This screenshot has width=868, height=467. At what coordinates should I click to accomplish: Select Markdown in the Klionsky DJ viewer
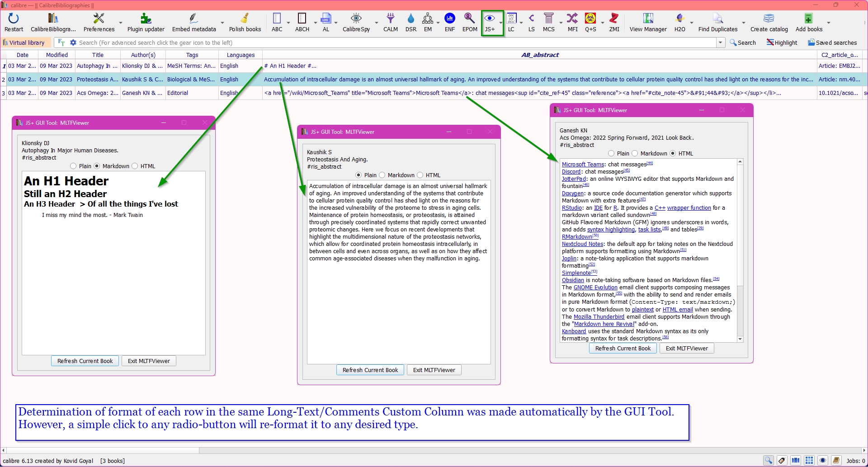pyautogui.click(x=97, y=166)
